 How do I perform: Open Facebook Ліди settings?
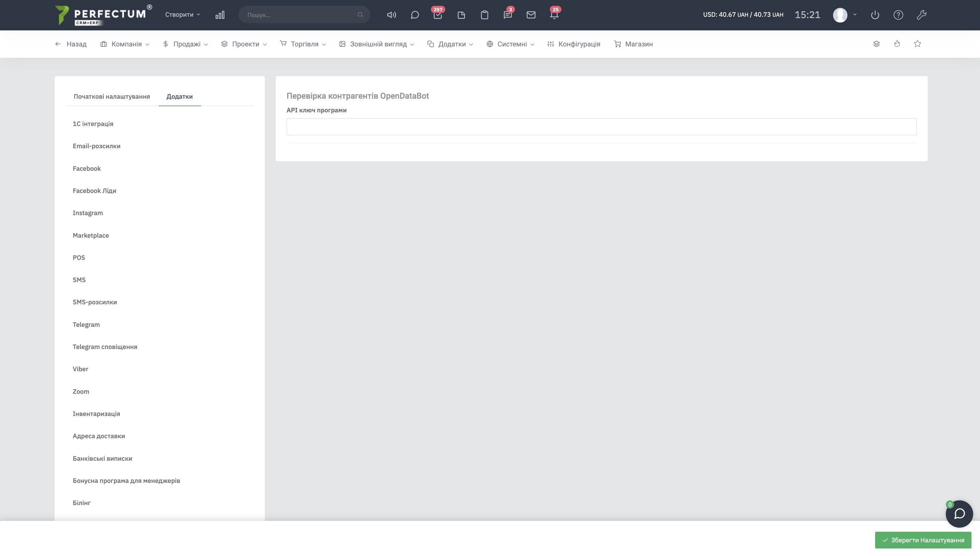[x=94, y=191]
